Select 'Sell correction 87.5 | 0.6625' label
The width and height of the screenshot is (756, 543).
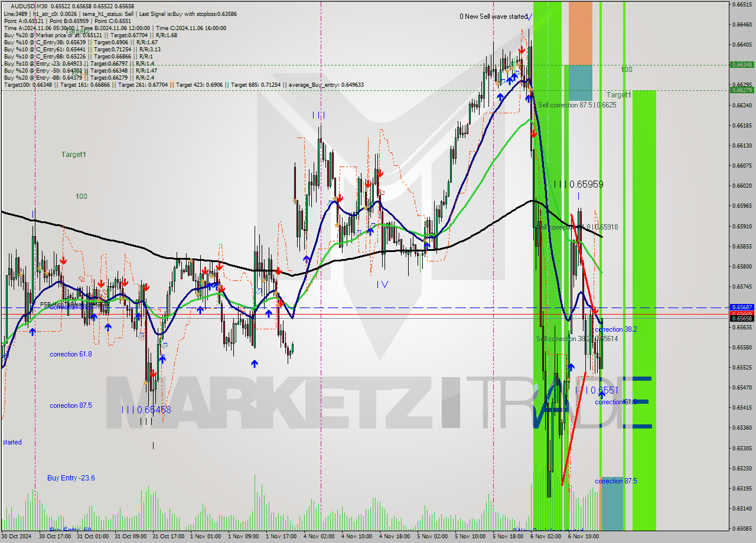pyautogui.click(x=577, y=105)
